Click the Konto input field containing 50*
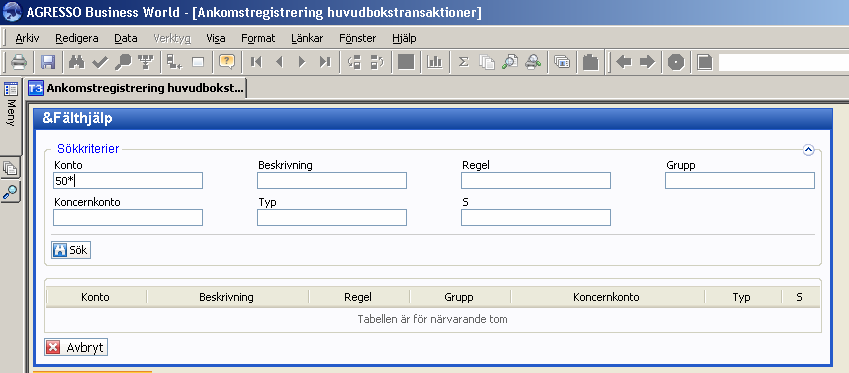Viewport: 849px width, 373px height. click(x=128, y=180)
